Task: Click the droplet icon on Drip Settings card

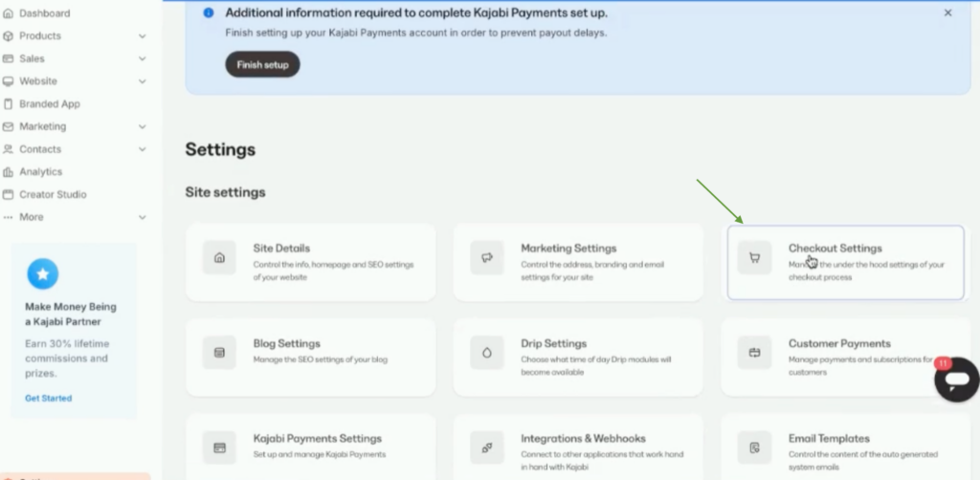Action: pyautogui.click(x=487, y=353)
